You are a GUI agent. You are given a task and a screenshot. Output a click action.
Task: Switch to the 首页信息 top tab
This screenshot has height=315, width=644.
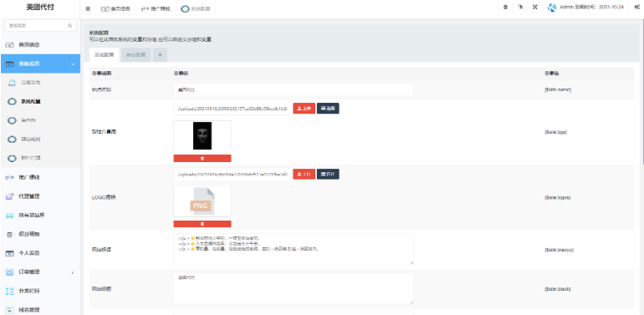pos(115,8)
